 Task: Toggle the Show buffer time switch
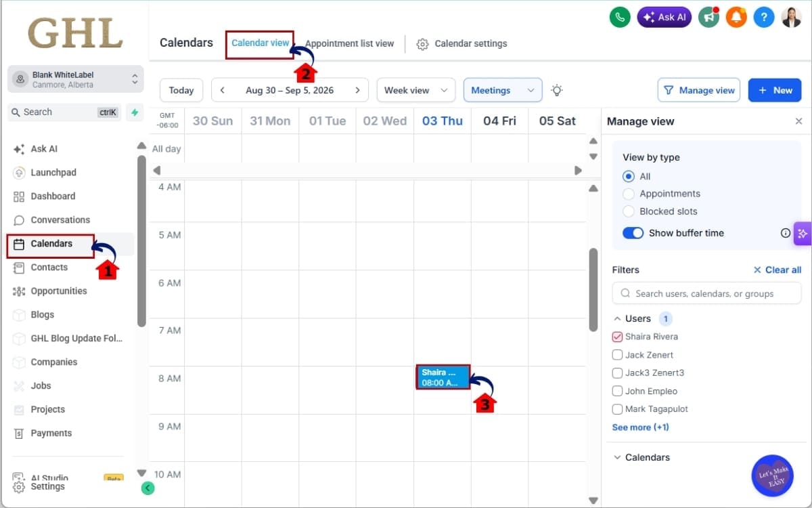(x=633, y=233)
